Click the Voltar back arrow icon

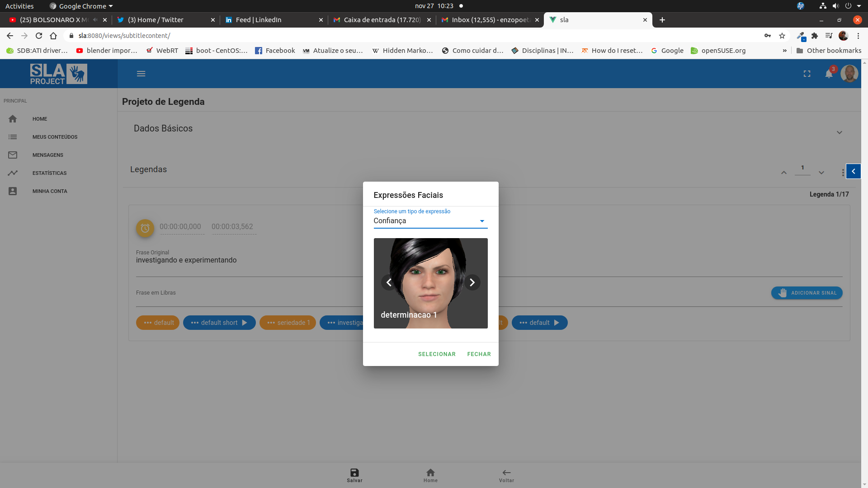(506, 473)
